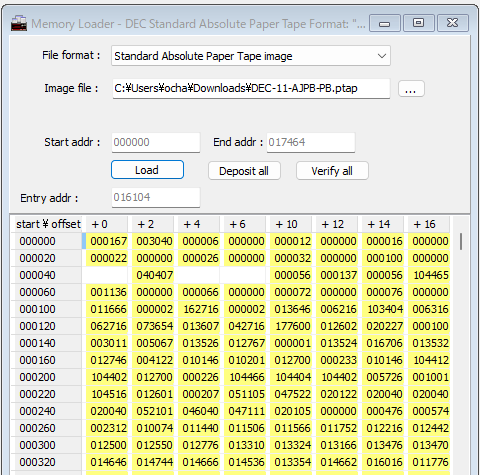Select cell 040407 in row 000040
Image resolution: width=480 pixels, height=475 pixels.
click(153, 275)
